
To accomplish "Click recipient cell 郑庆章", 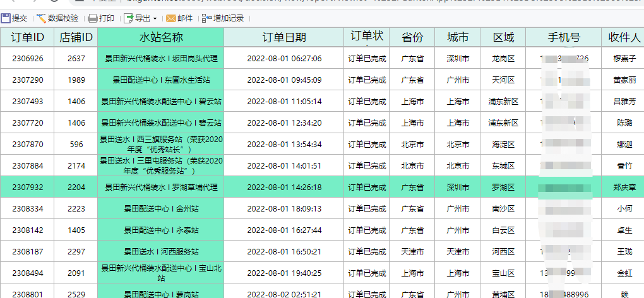I will click(624, 187).
